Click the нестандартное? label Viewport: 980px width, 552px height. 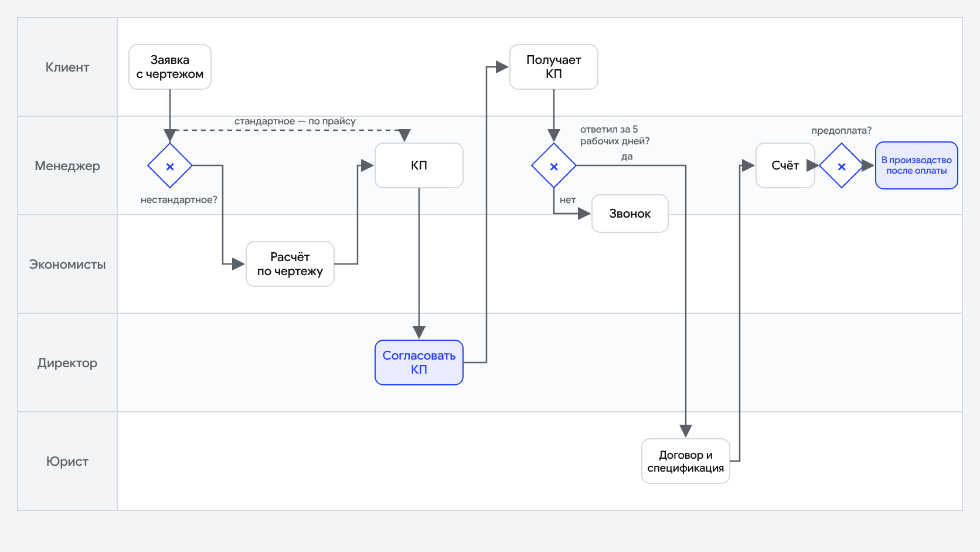[x=179, y=200]
